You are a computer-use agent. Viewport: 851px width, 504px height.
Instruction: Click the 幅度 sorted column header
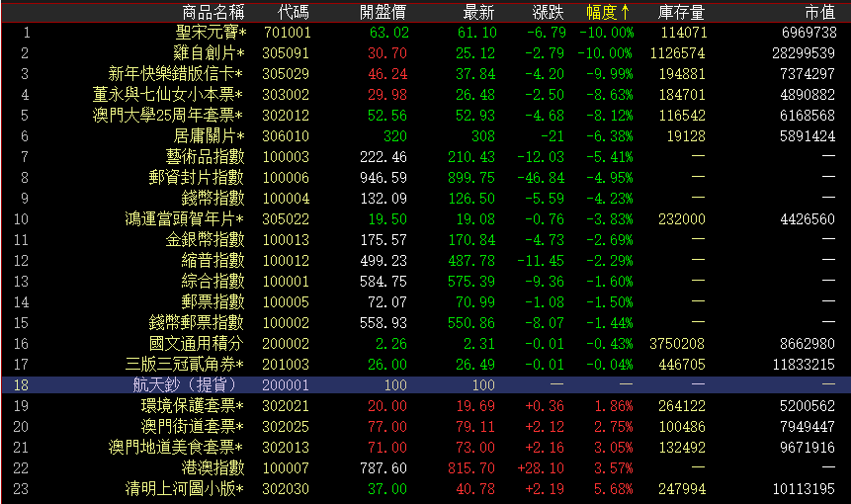tap(601, 12)
